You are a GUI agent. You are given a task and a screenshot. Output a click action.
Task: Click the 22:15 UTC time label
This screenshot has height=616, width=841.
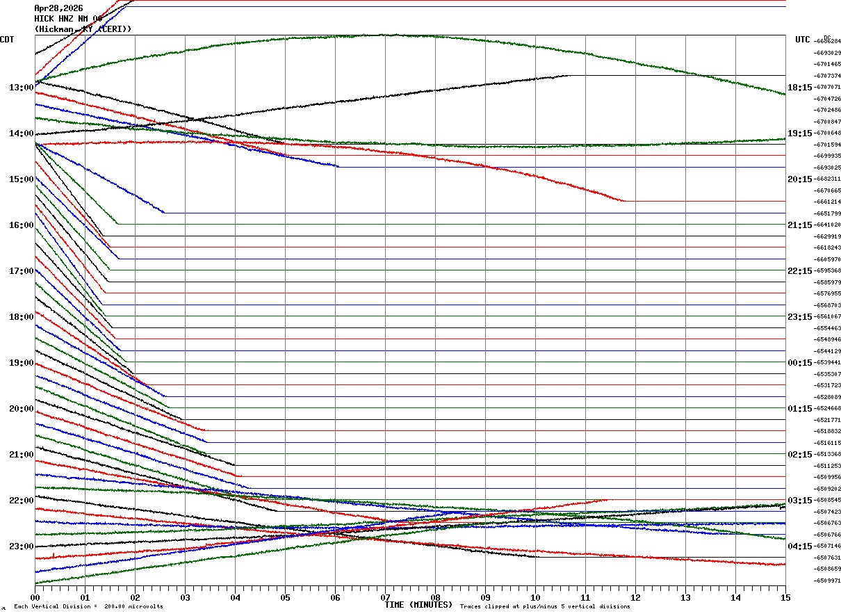click(800, 271)
